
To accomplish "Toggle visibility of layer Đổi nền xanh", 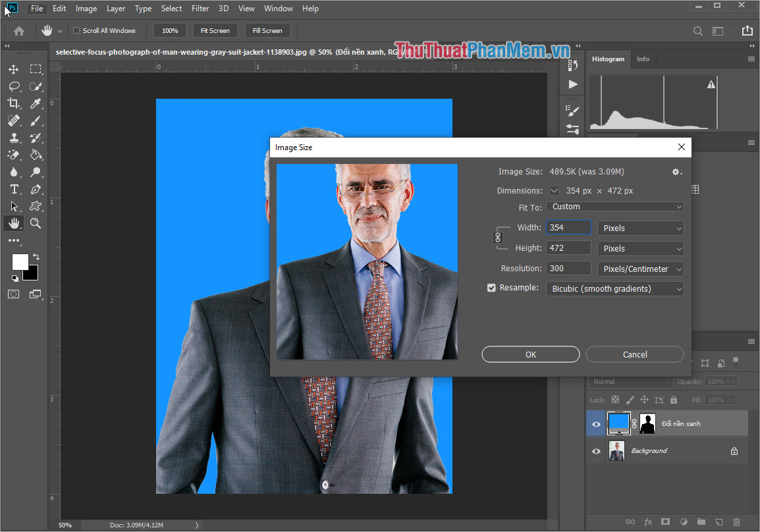I will pos(595,423).
